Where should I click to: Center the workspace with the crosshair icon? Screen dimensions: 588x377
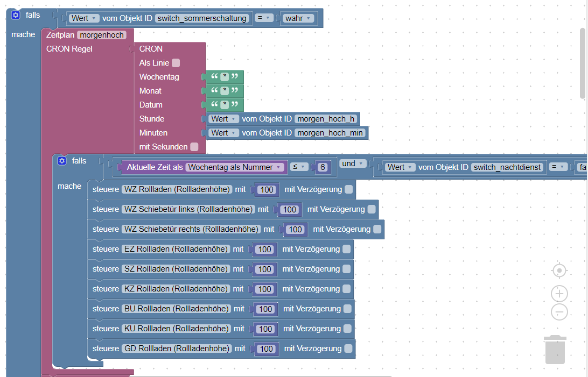pyautogui.click(x=559, y=271)
